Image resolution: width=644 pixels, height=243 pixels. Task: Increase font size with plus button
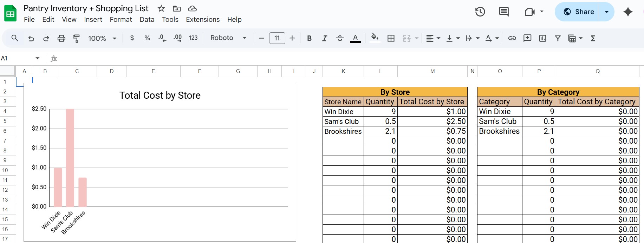292,38
